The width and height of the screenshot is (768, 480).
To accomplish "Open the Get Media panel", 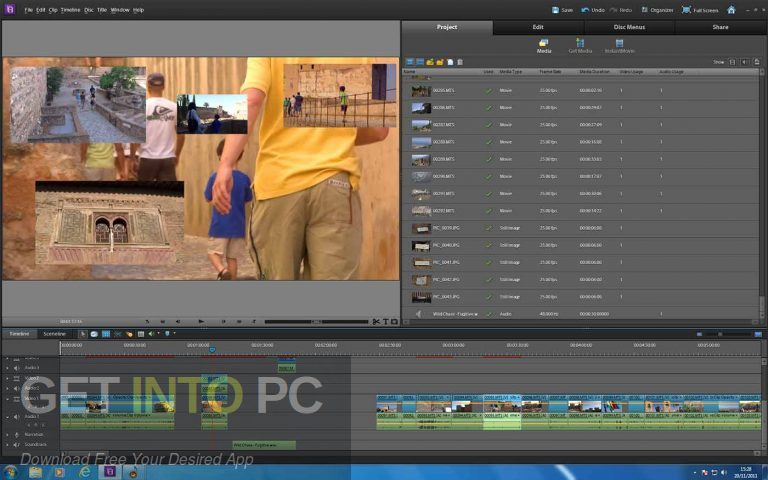I will [x=580, y=46].
